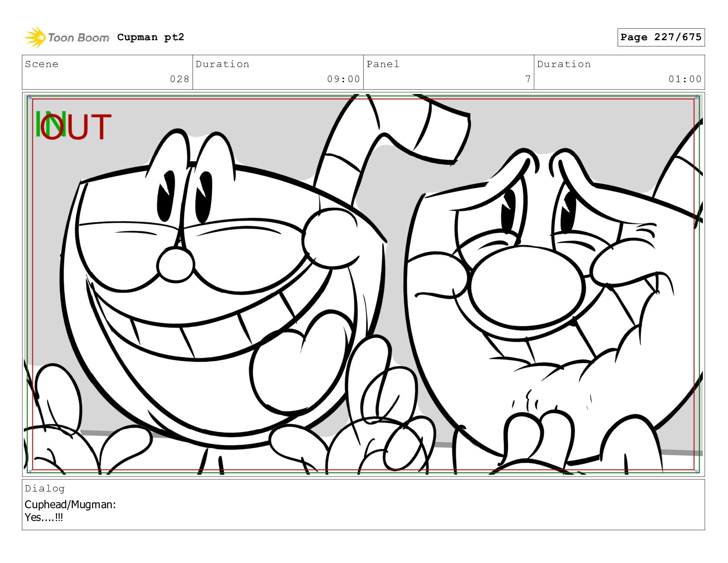The width and height of the screenshot is (728, 563).
Task: Click the Duration label above '09:00'
Action: [x=222, y=64]
